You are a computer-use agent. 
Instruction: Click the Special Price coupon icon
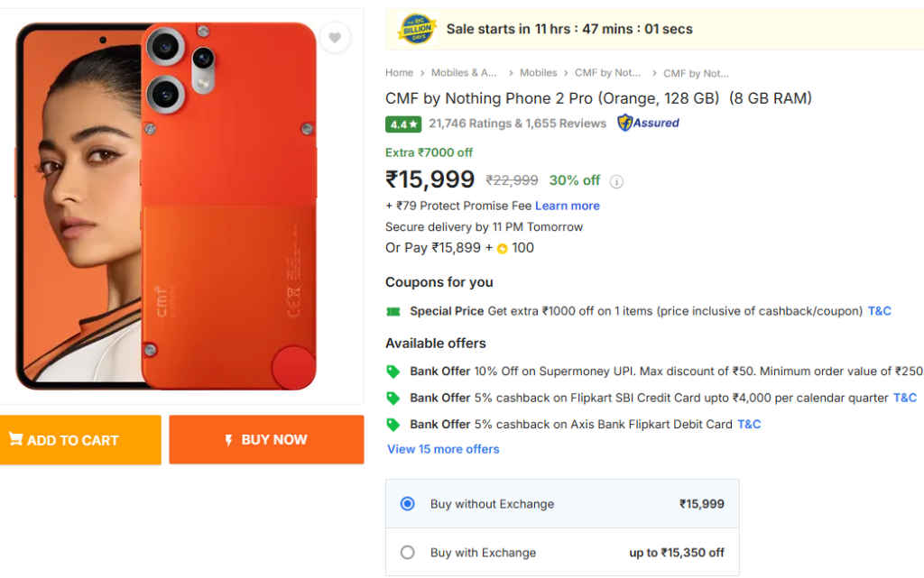click(x=394, y=310)
